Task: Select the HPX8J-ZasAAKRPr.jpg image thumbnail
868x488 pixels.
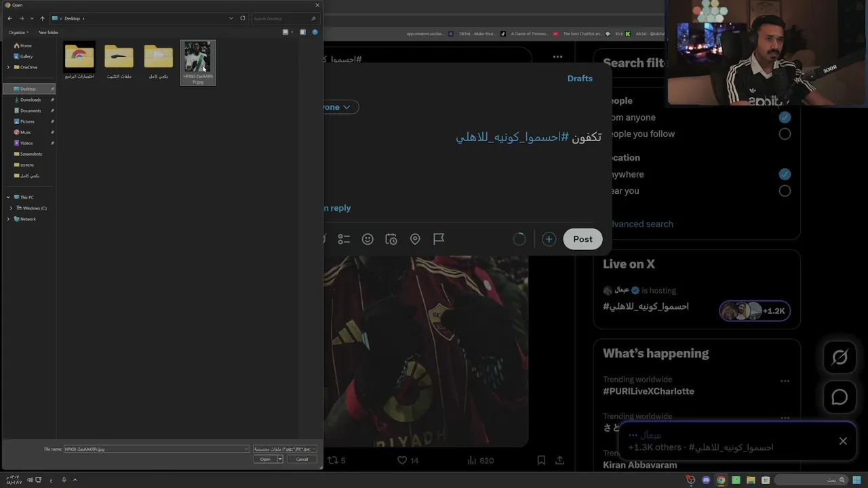Action: coord(198,63)
